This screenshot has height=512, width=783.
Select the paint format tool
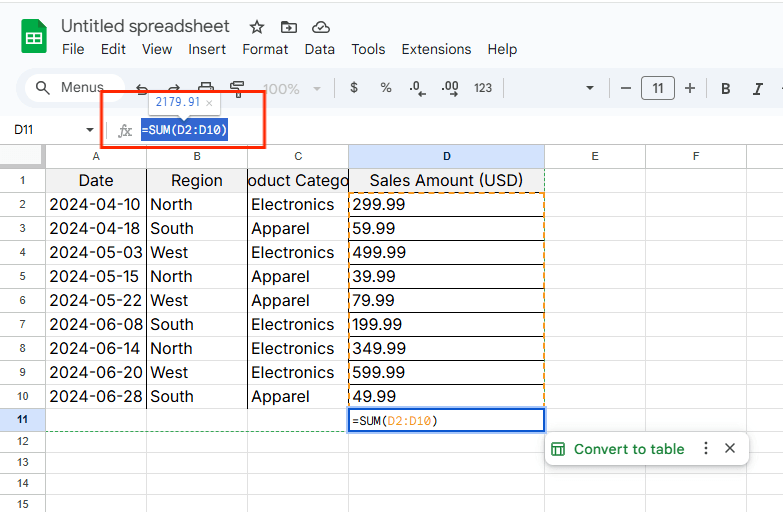point(237,88)
